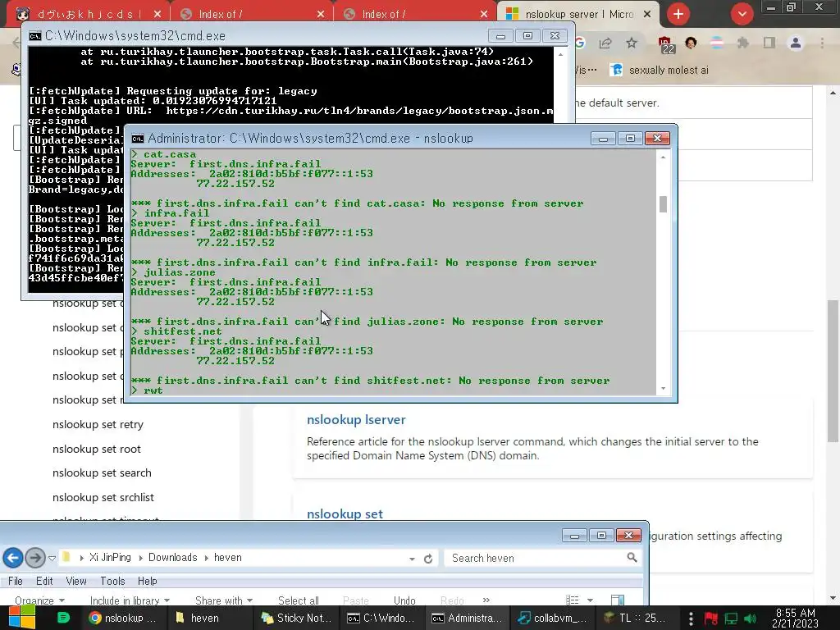Click the share page icon in Chrome
Image resolution: width=840 pixels, height=630 pixels.
(x=605, y=43)
